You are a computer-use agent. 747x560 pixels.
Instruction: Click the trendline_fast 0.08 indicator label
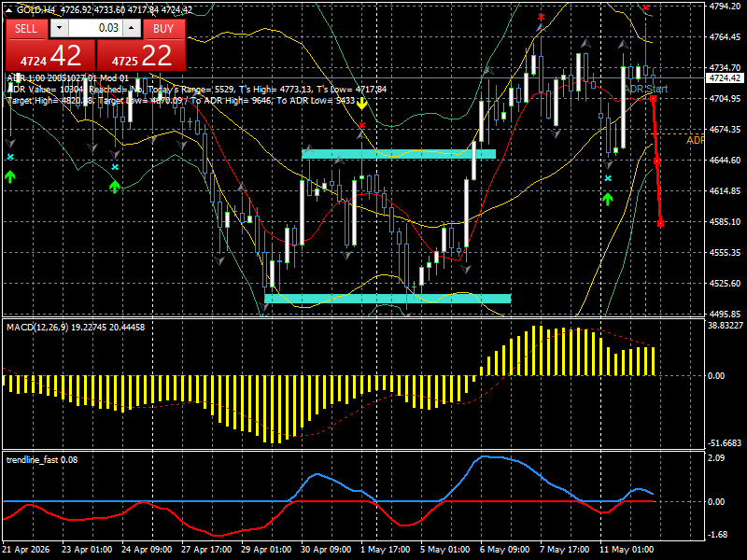coord(42,459)
